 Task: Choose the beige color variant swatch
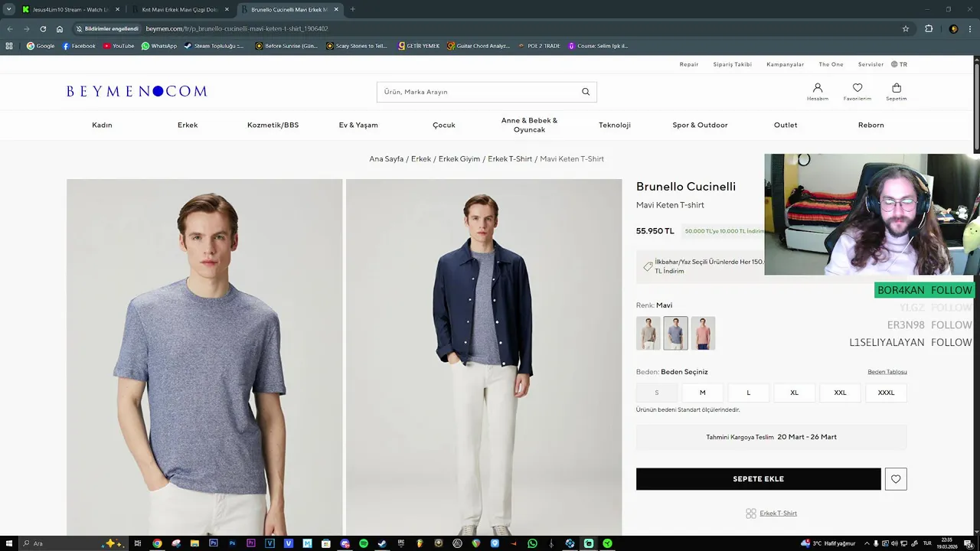pos(648,334)
